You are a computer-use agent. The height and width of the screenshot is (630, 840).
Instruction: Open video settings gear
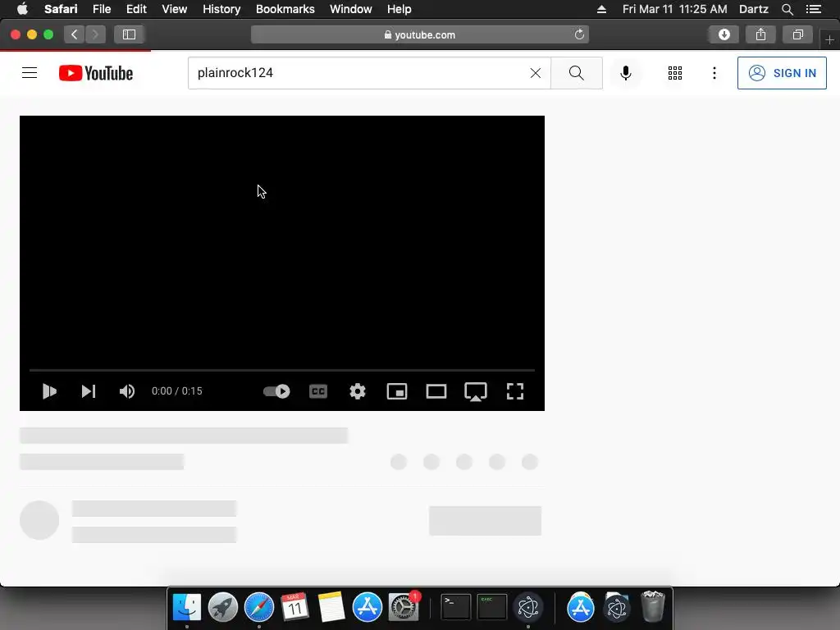coord(358,391)
